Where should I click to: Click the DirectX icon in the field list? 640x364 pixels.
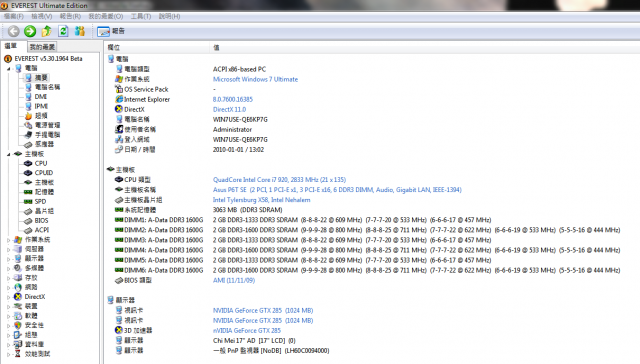[119, 109]
